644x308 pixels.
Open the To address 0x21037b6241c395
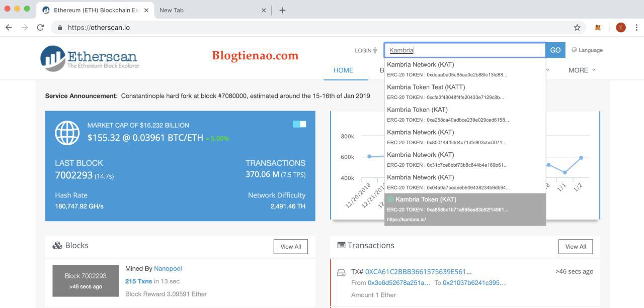coord(474,283)
